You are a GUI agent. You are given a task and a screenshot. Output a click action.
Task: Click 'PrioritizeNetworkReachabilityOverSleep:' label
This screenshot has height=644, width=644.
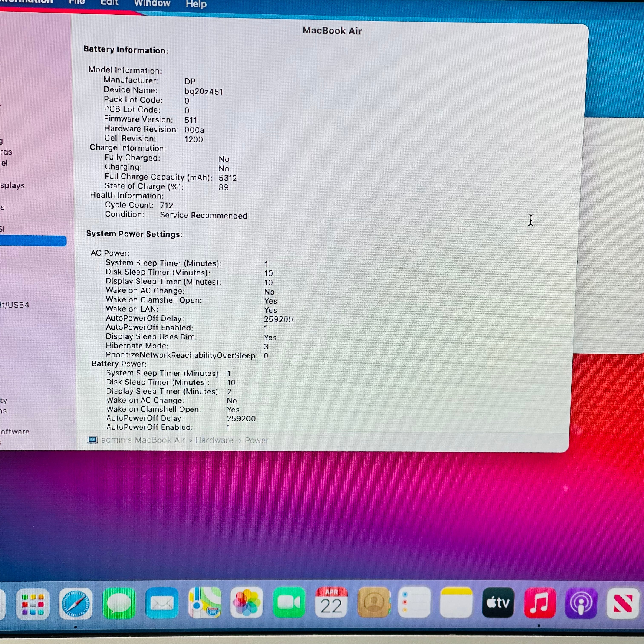[181, 355]
